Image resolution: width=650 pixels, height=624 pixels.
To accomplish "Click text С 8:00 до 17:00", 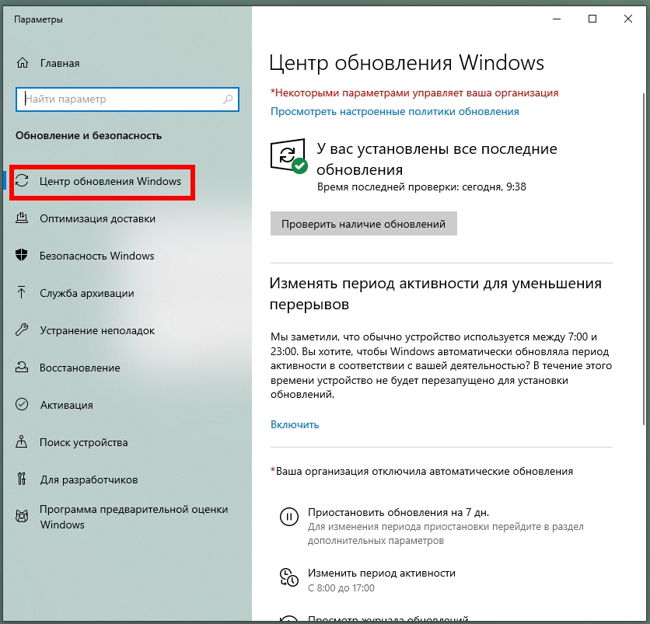I will click(x=341, y=588).
